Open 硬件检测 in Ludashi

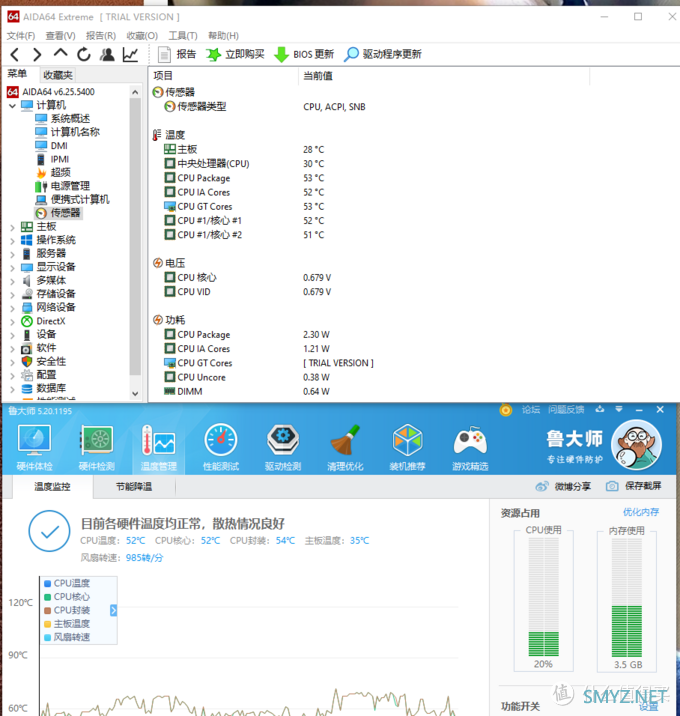click(x=96, y=447)
